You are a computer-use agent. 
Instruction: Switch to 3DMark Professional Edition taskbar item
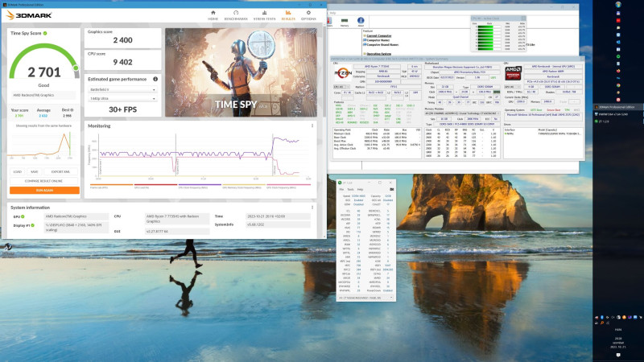(x=618, y=107)
